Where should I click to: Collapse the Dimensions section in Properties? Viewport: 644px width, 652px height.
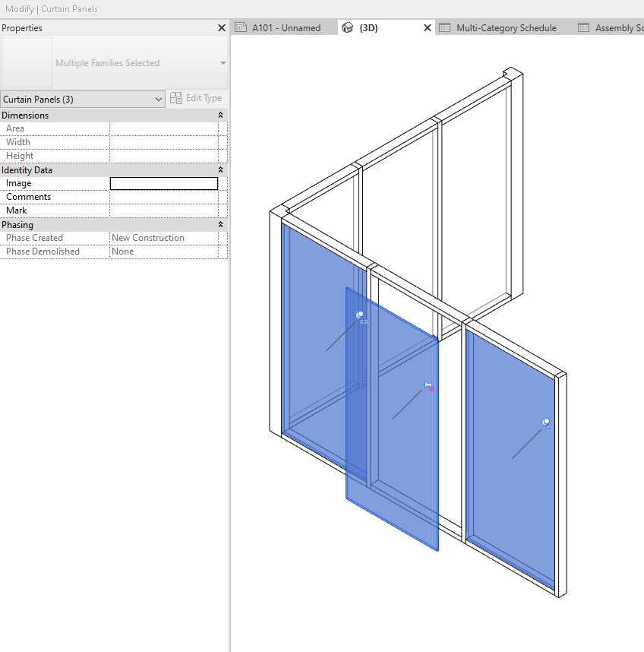[x=220, y=115]
